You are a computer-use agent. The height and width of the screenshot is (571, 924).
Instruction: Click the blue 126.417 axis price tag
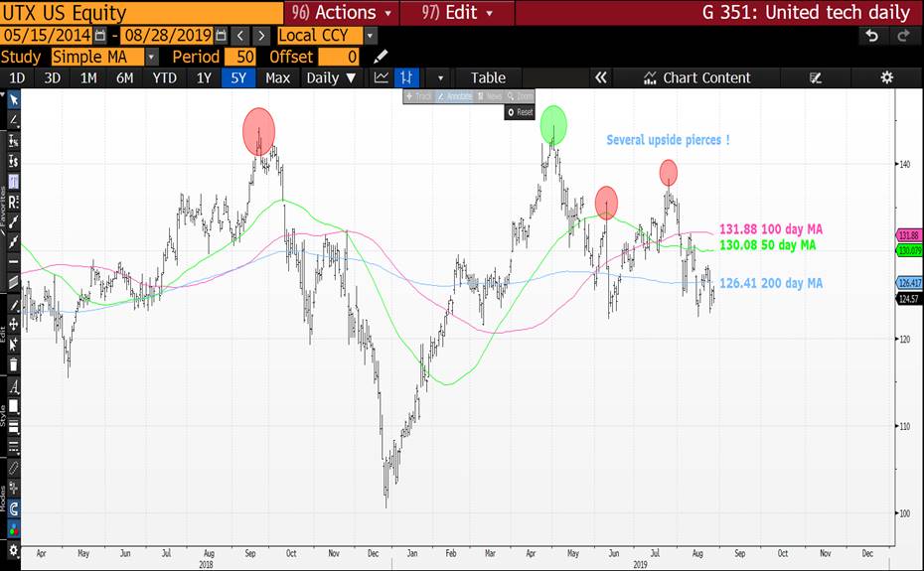point(909,283)
